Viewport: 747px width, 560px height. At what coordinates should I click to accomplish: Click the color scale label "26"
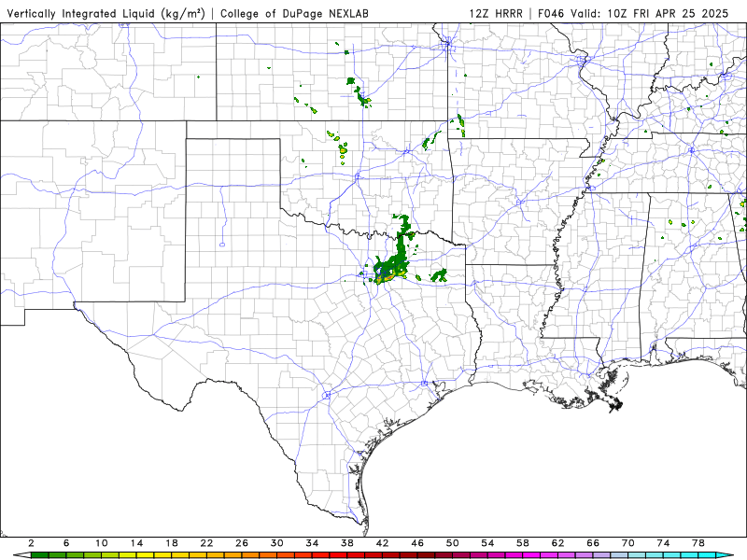click(242, 543)
